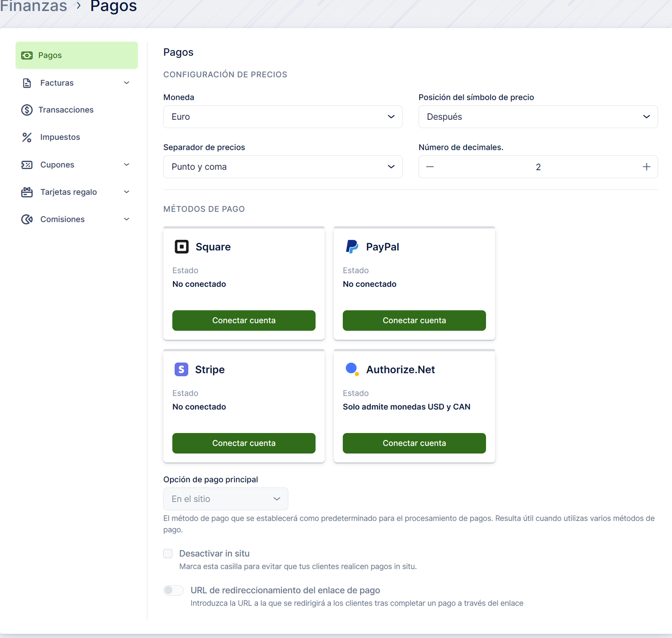Open Posición del símbolo de precio dropdown
Screen dimensions: 672x638
[538, 117]
